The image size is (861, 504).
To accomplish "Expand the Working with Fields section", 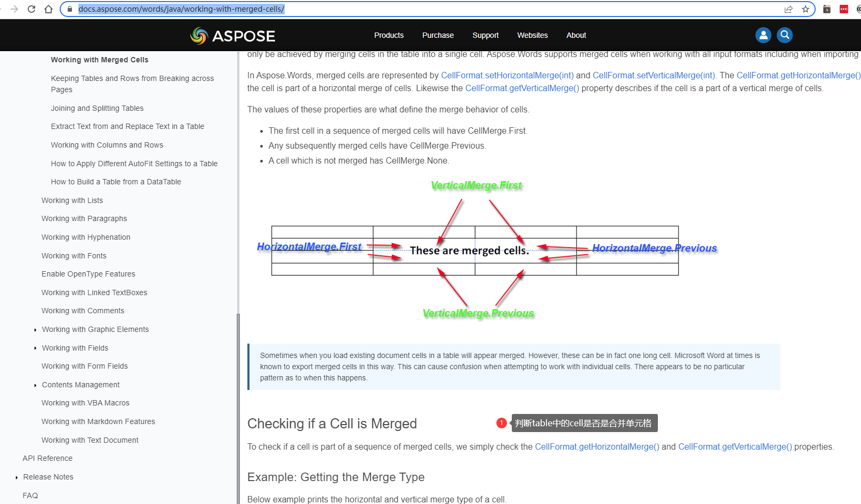I will click(35, 348).
